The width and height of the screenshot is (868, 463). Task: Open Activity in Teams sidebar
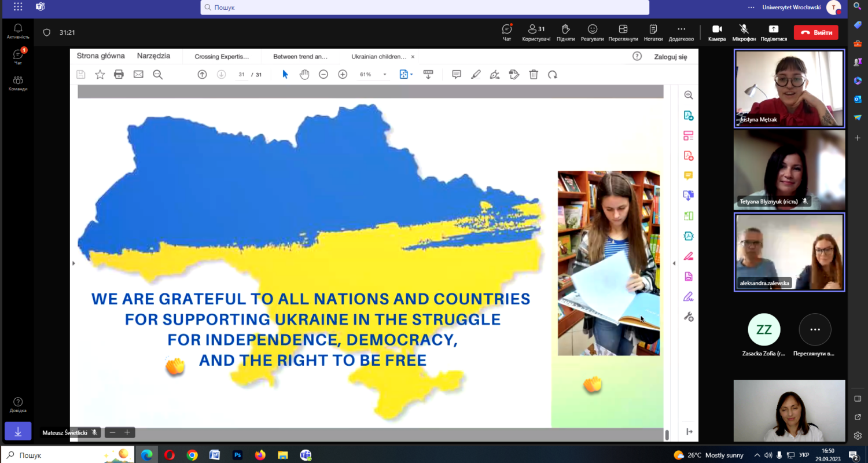18,31
